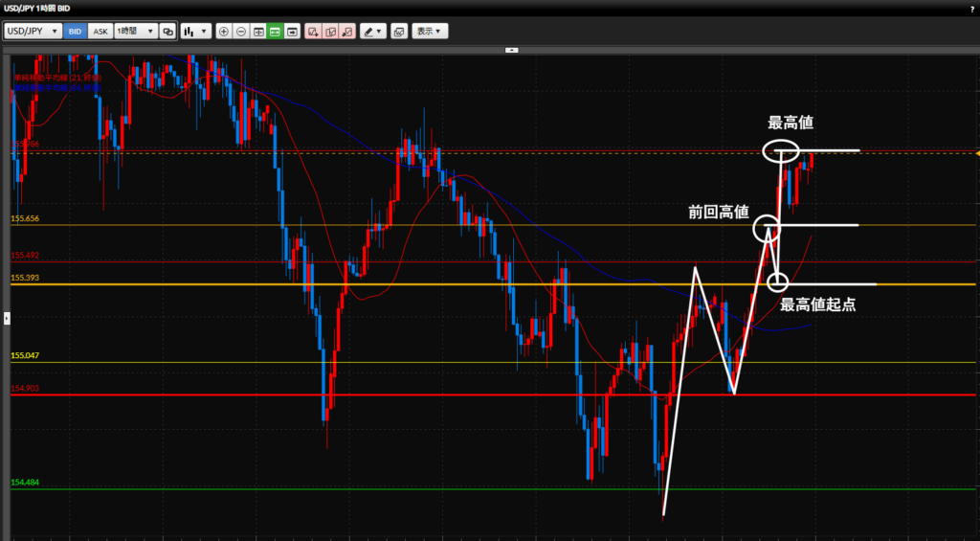Viewport: 980px width, 541px height.
Task: Switch price display to BID
Action: pyautogui.click(x=75, y=31)
